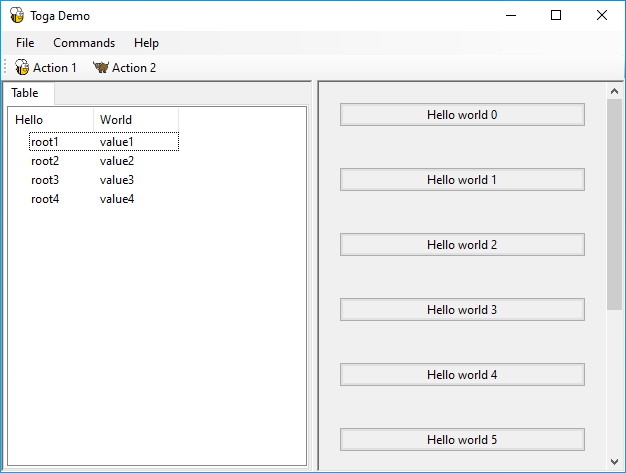Image resolution: width=626 pixels, height=473 pixels.
Task: Click the scrollbar up arrow
Action: pos(615,92)
